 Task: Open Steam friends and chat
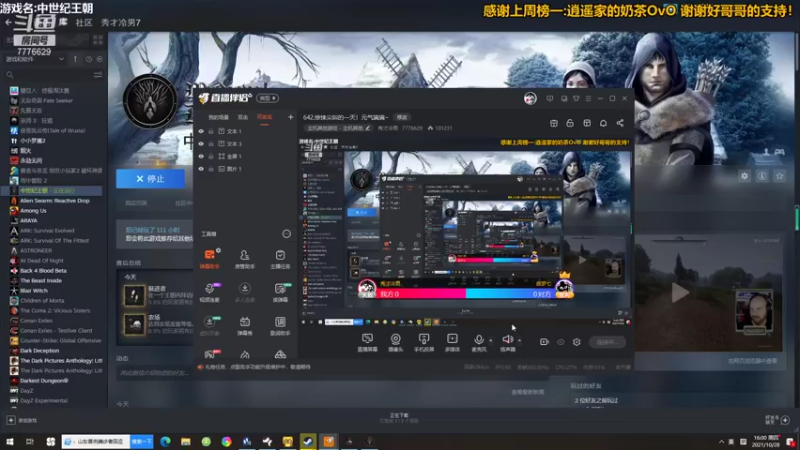coord(778,420)
